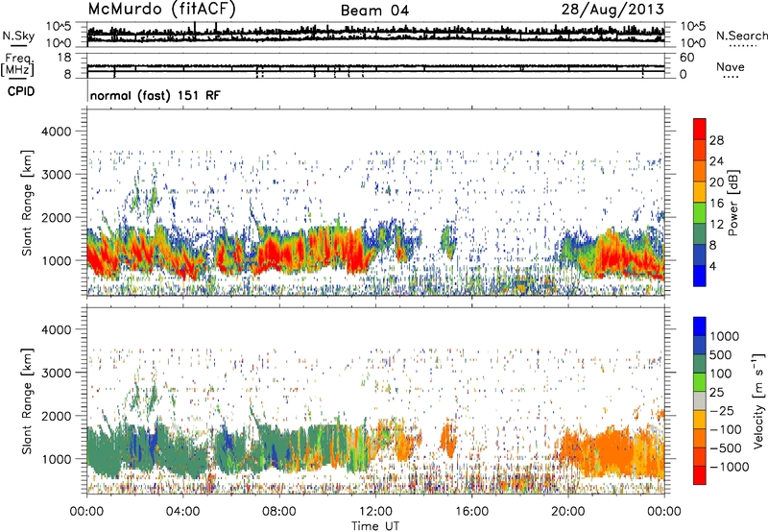Click the 18 tick on the frequency axis
The height and width of the screenshot is (532, 768).
tap(64, 58)
